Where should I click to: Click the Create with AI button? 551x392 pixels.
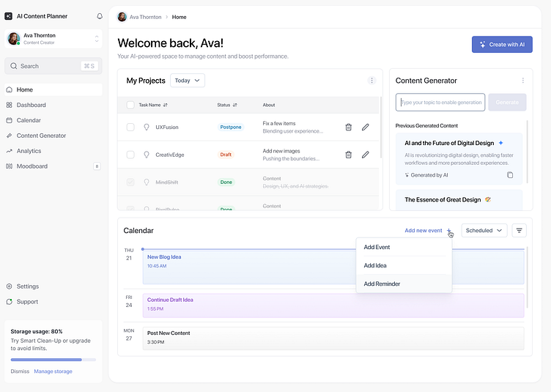tap(502, 45)
